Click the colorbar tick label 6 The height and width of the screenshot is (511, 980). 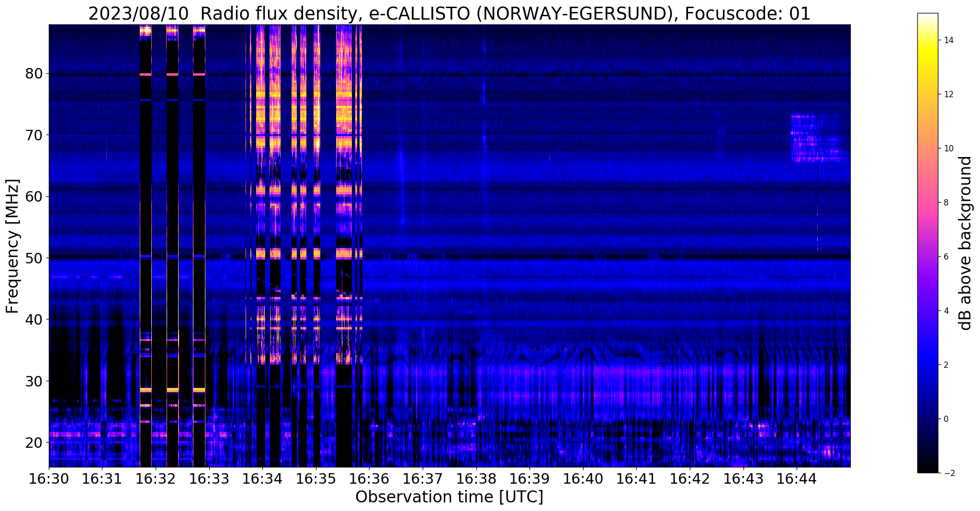[946, 257]
